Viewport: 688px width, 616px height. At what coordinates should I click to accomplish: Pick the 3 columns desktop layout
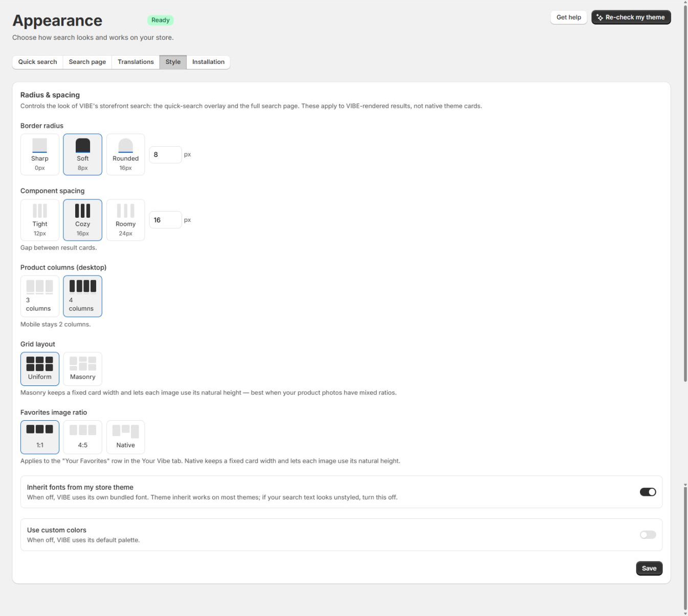click(40, 296)
